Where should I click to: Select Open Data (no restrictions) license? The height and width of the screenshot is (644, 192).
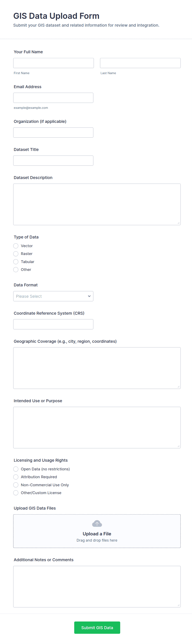click(16, 469)
